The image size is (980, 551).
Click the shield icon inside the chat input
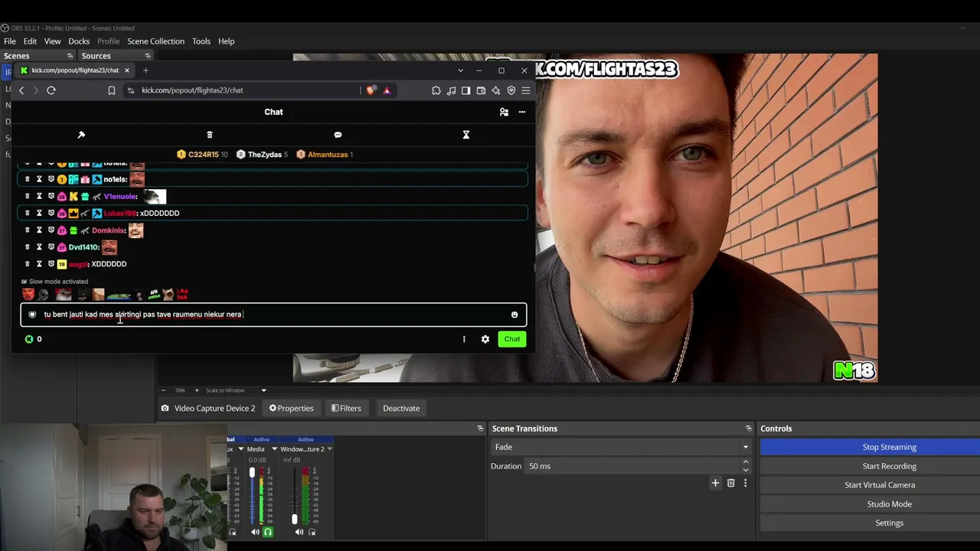(32, 315)
